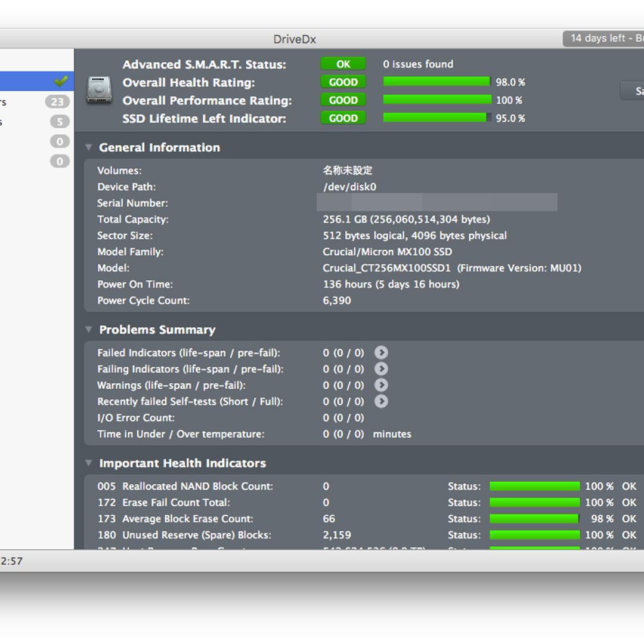Open details arrow for Recently failed Self-tests
Viewport: 644px width, 644px height.
(x=381, y=401)
